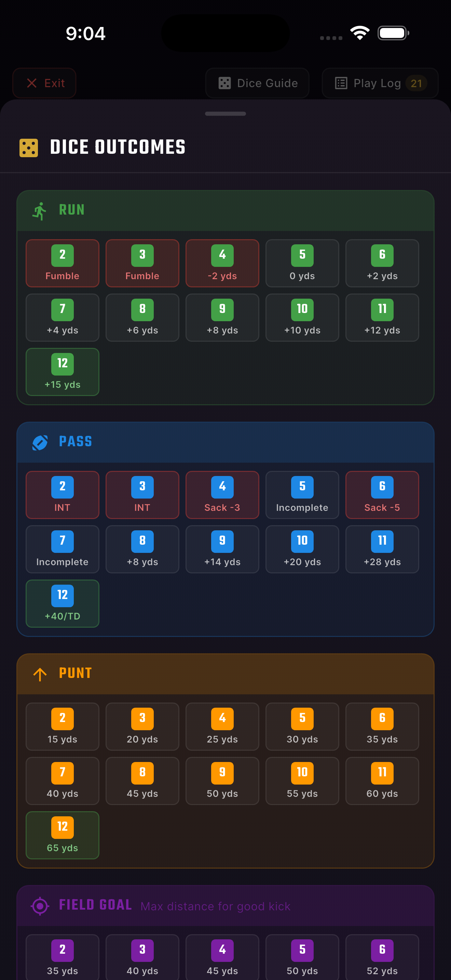Tap the dice icon inside Dice Guide
The height and width of the screenshot is (980, 451).
(x=225, y=83)
